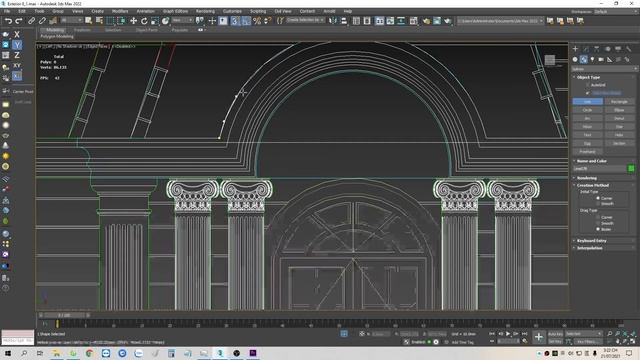Click the Undo arrow icon
Viewport: 640px width, 360px height.
(8, 21)
